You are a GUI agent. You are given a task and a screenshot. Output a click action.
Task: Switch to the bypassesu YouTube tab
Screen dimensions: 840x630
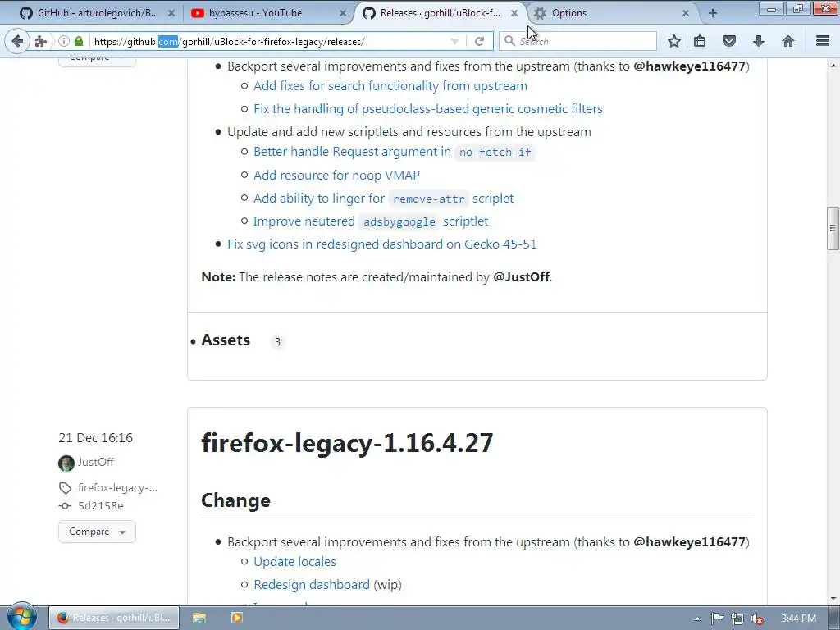point(268,13)
